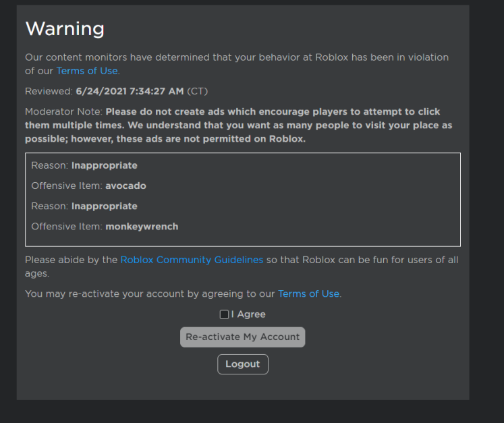Open Terms of Use link near violation text

(87, 71)
